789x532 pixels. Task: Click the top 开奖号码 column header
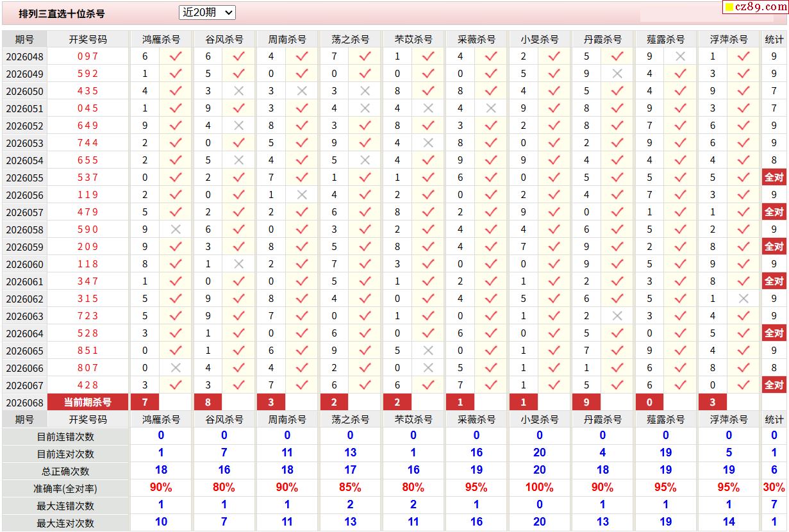click(x=88, y=39)
